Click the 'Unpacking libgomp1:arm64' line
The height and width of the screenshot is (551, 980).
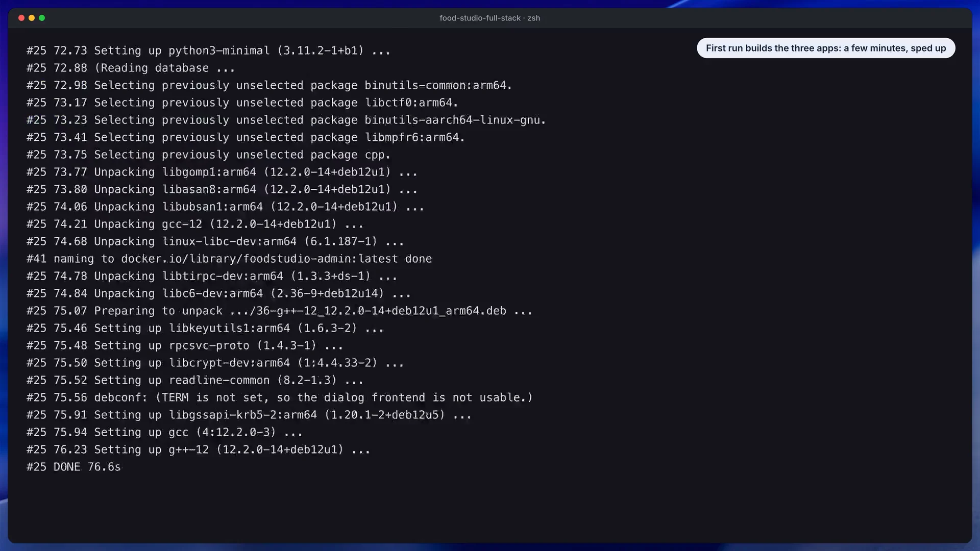tap(222, 172)
